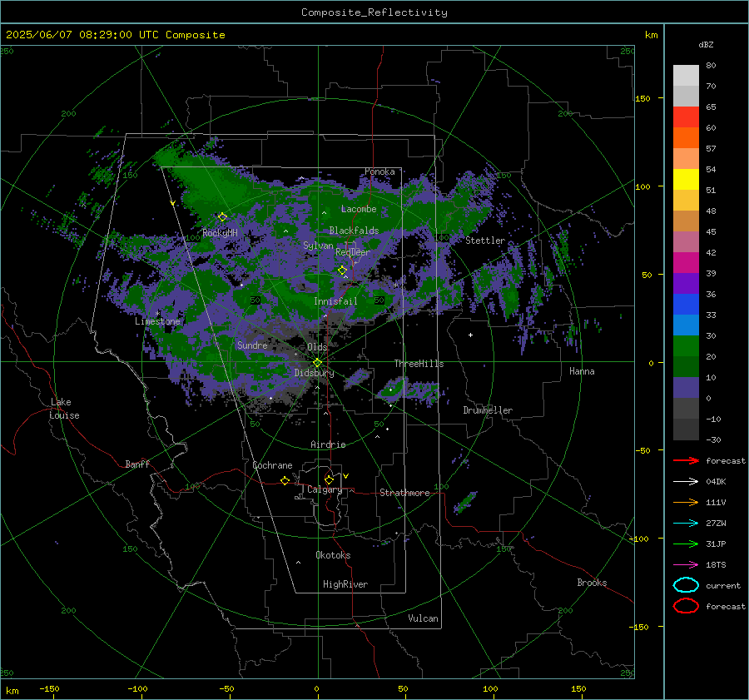The width and height of the screenshot is (749, 700).
Task: Click the Banff label
Action: (137, 464)
